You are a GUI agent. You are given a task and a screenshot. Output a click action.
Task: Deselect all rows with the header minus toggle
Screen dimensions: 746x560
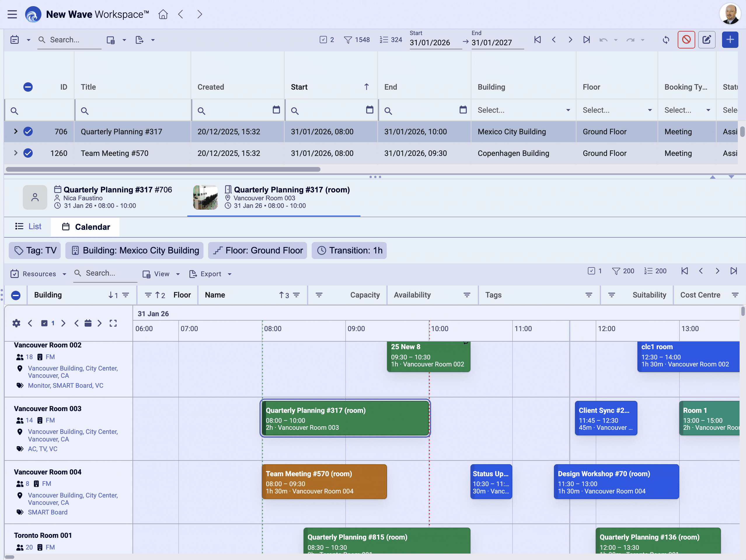point(28,87)
